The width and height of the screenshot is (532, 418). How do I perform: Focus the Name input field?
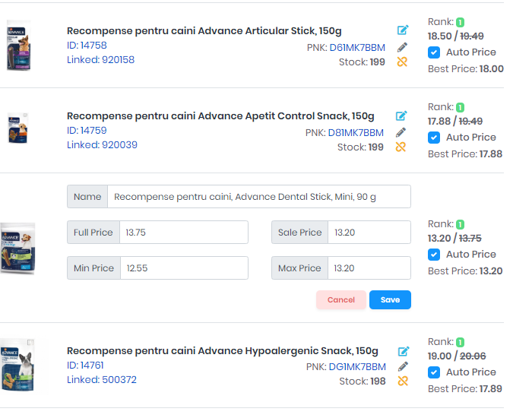(259, 197)
